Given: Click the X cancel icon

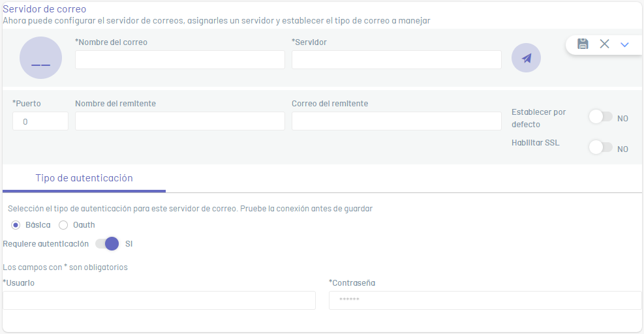Looking at the screenshot, I should click(x=604, y=44).
